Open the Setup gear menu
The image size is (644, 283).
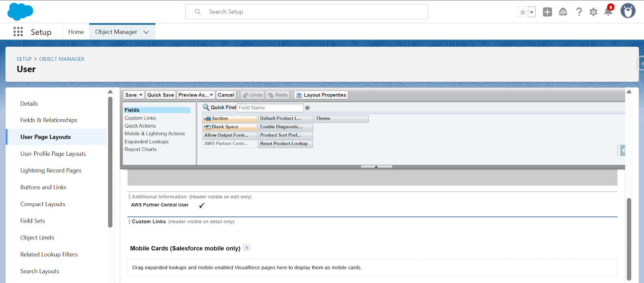593,12
